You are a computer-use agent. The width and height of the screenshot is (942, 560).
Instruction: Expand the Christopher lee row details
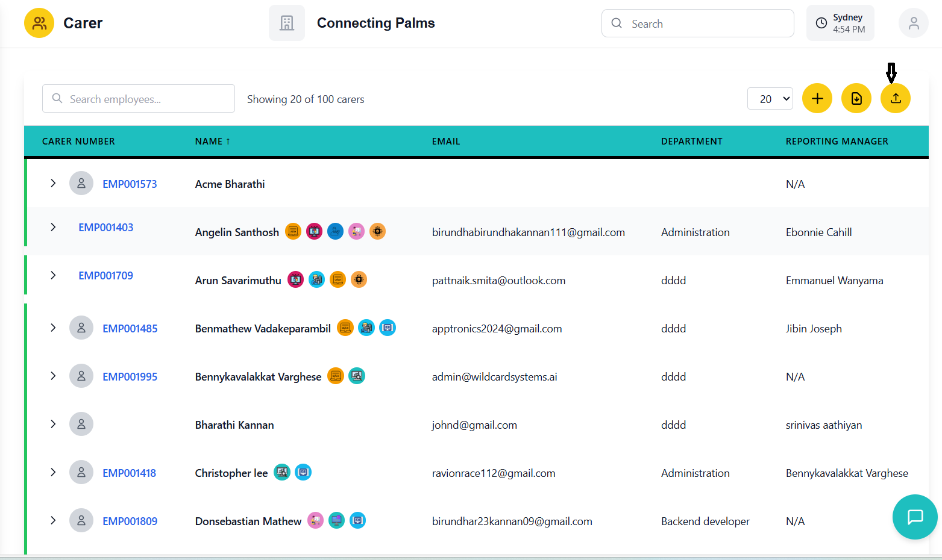pyautogui.click(x=53, y=472)
